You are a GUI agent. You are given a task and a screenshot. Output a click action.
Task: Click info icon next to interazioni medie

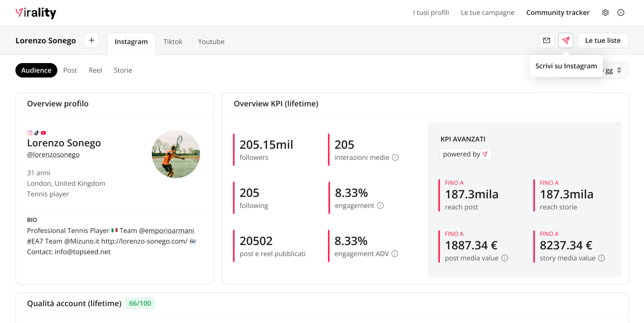(395, 157)
